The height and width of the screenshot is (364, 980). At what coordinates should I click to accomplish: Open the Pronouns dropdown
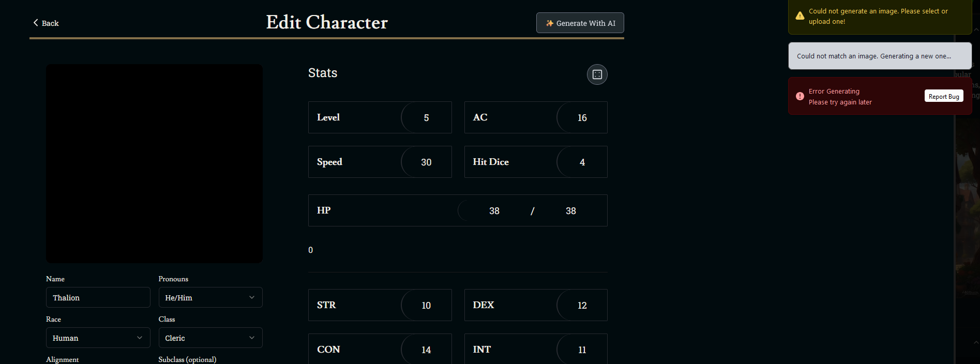[x=210, y=298]
